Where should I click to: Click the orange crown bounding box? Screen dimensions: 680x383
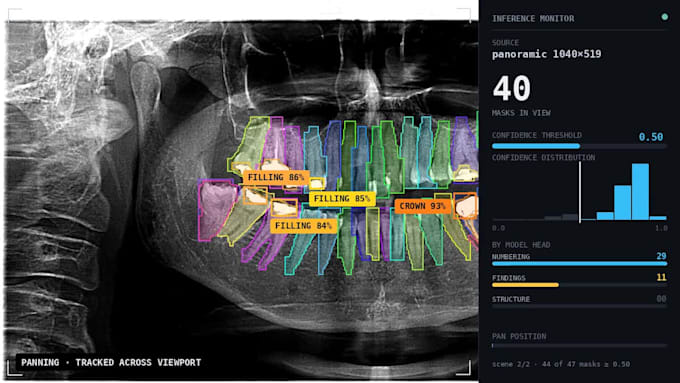click(x=465, y=206)
